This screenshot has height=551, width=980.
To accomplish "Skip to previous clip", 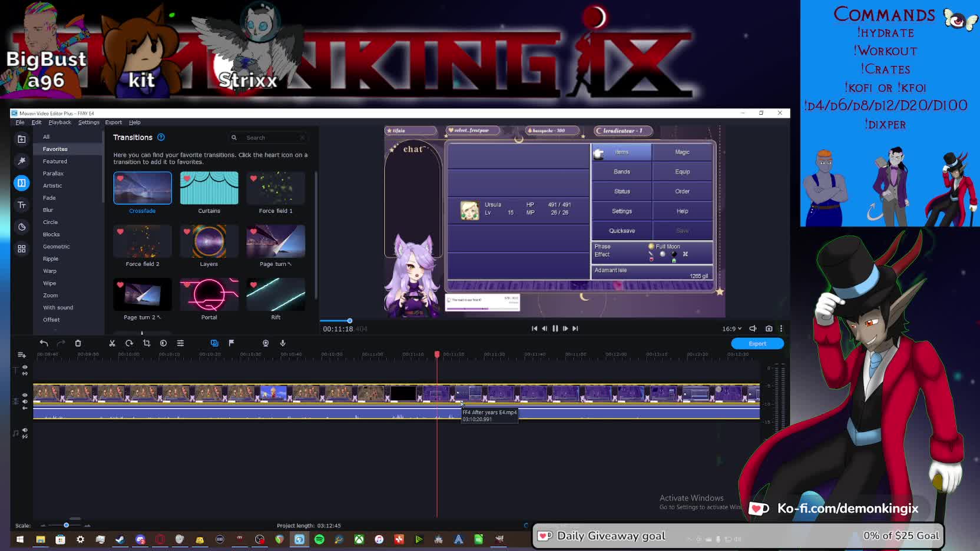I will 534,328.
